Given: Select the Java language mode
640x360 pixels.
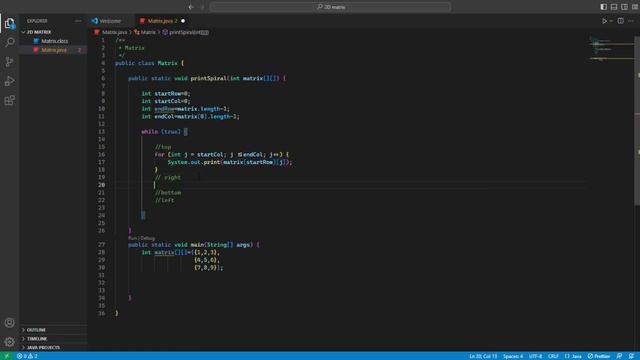Looking at the screenshot, I should [x=573, y=356].
